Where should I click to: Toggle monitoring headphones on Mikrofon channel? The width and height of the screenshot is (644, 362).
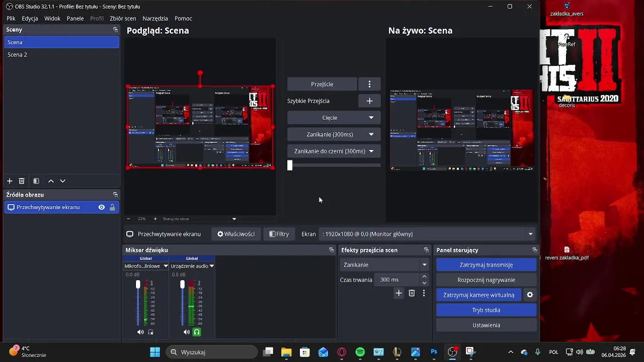click(150, 332)
